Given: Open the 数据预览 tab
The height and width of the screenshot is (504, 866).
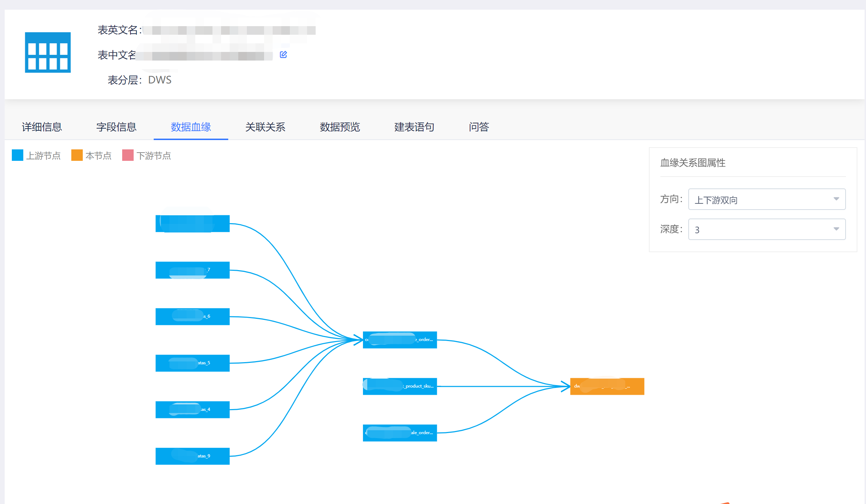Looking at the screenshot, I should point(339,127).
